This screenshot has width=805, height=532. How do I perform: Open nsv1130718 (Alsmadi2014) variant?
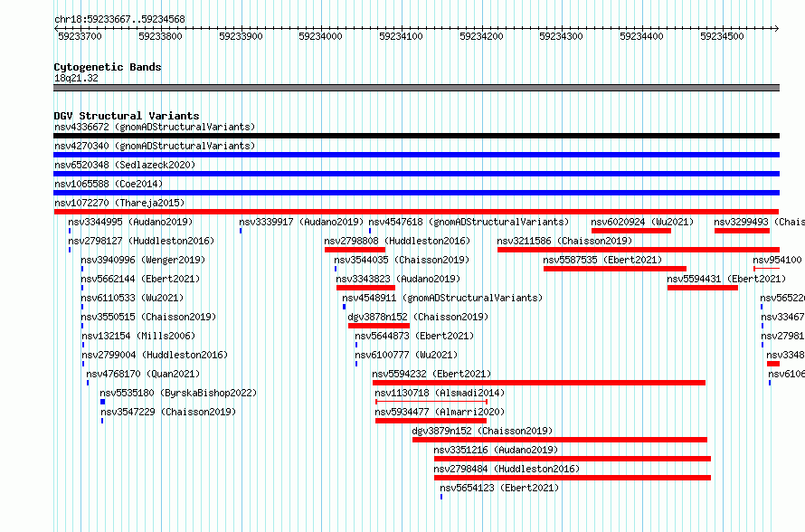pos(440,393)
